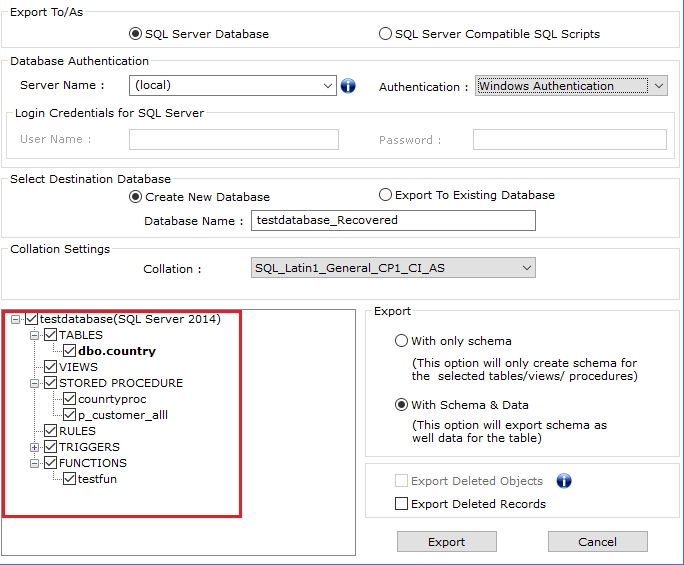
Task: Select the p_customer_alll stored procedure item
Action: (x=115, y=415)
